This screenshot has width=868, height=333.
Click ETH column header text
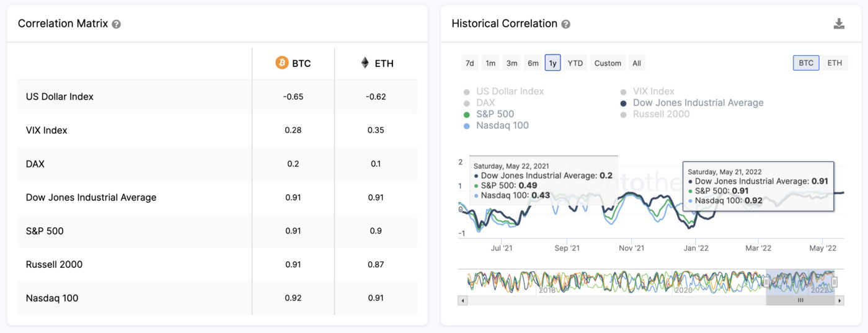[384, 63]
